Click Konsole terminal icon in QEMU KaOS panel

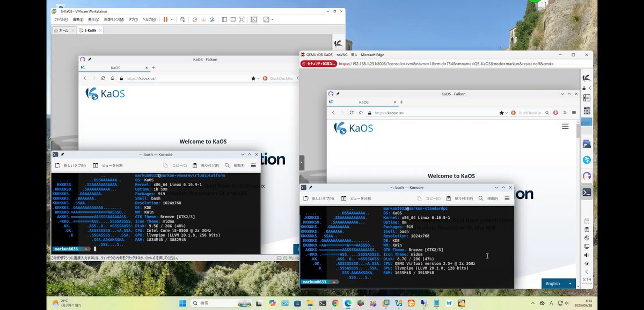tap(587, 191)
